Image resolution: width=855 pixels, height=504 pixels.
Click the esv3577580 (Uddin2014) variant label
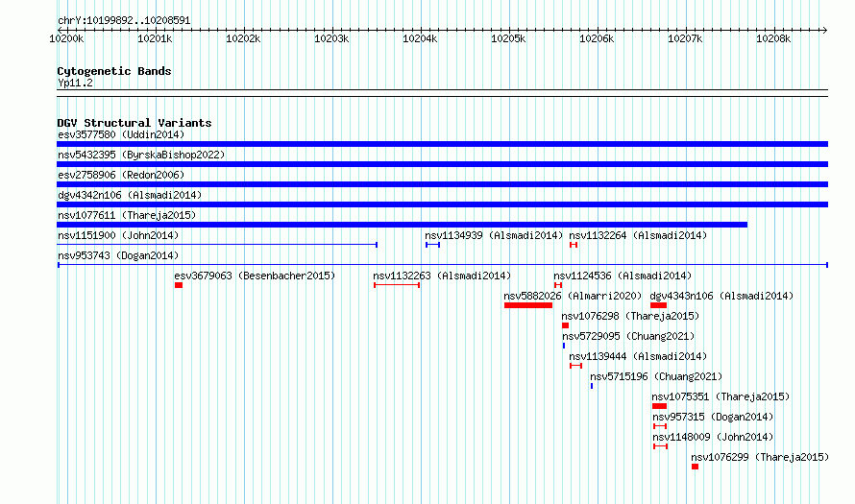[121, 134]
